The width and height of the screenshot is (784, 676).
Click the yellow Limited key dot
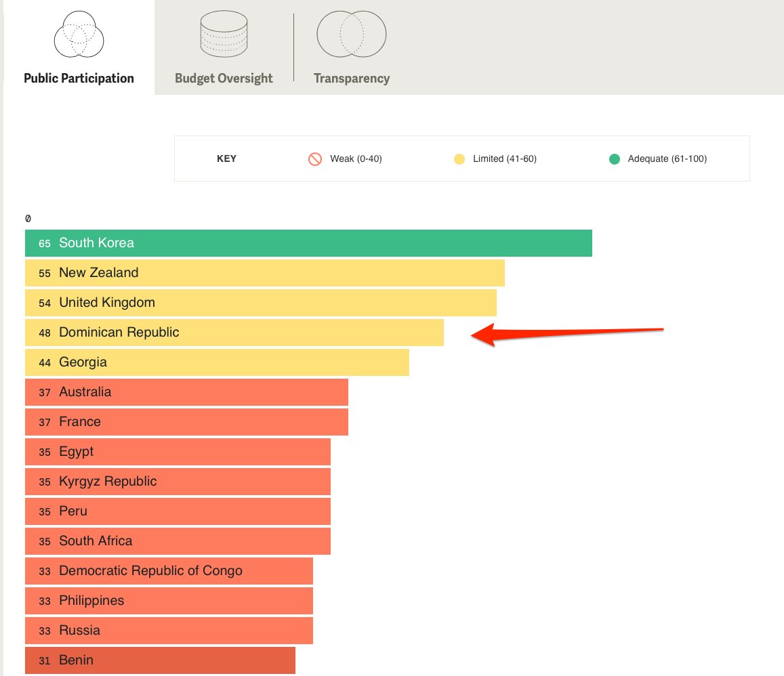coord(459,159)
